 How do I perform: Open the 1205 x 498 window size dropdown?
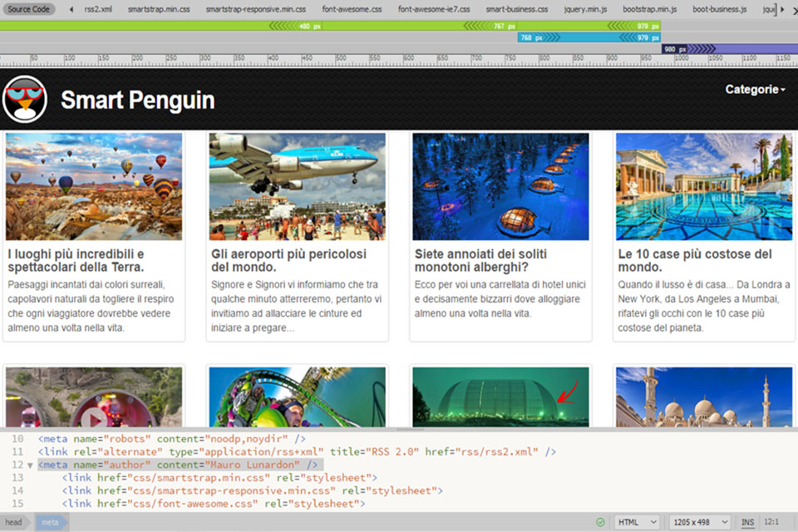pos(701,522)
